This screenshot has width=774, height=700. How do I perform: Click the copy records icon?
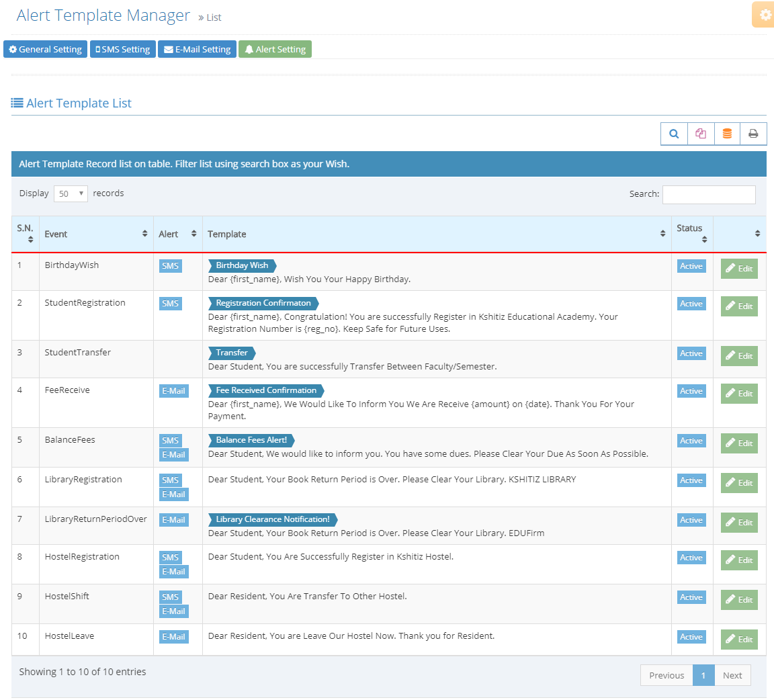701,134
